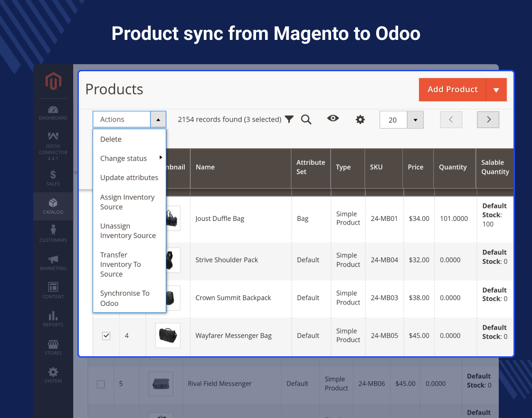Open the Customers sidebar section

tap(53, 234)
